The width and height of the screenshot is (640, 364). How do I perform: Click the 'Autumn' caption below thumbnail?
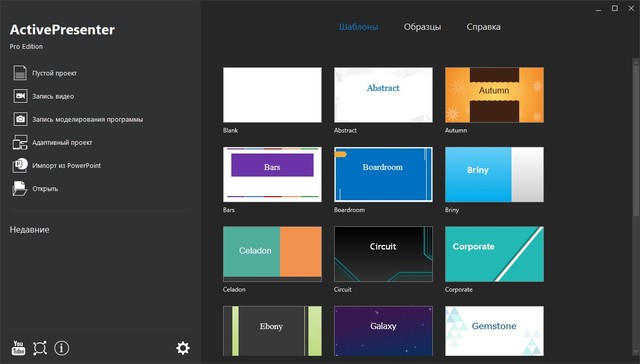click(456, 131)
